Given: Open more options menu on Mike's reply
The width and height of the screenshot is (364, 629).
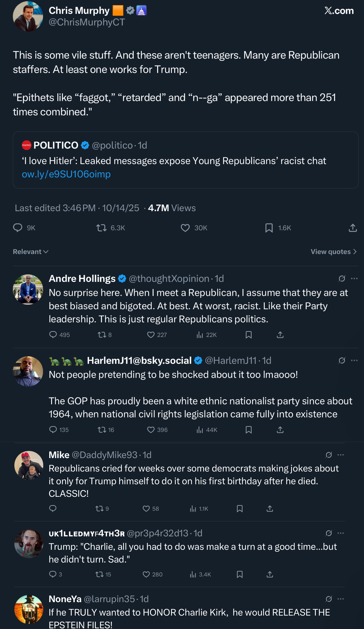Looking at the screenshot, I should coord(341,455).
